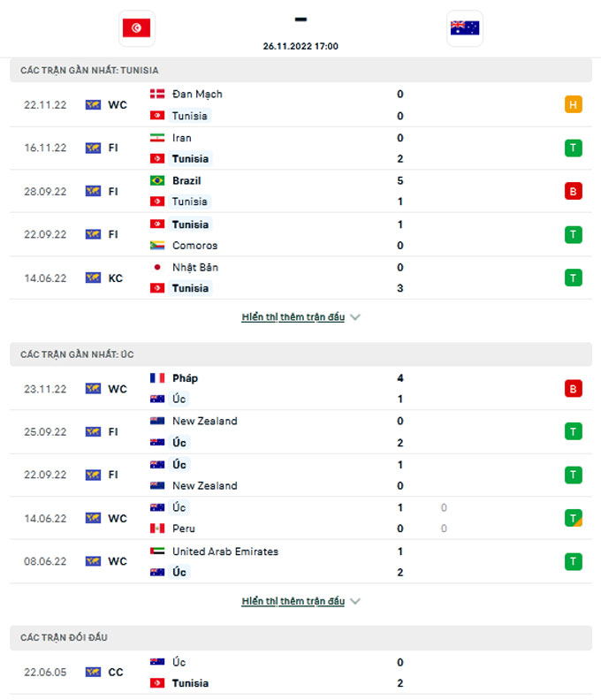
Task: Click red B badge for Brazil match
Action: click(574, 191)
